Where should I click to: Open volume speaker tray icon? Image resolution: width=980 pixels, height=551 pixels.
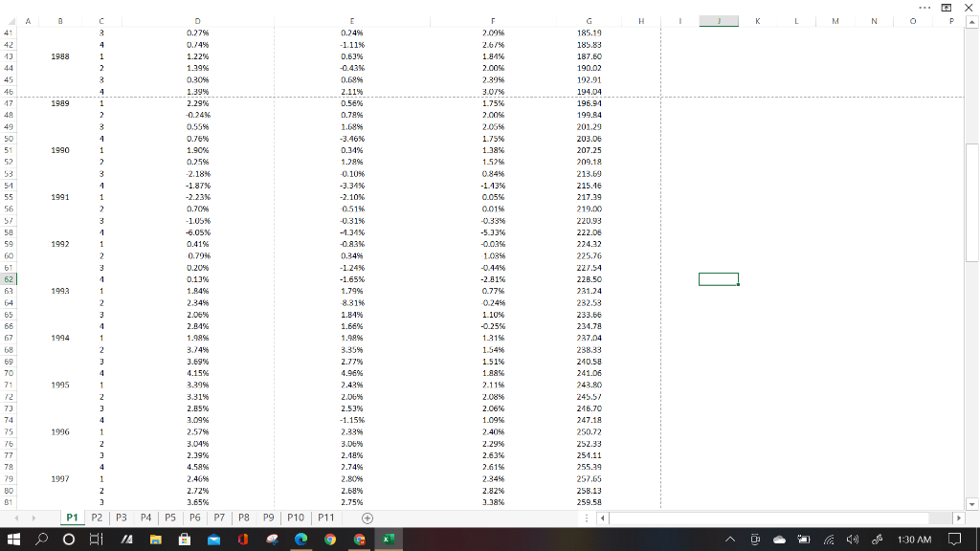click(x=853, y=540)
